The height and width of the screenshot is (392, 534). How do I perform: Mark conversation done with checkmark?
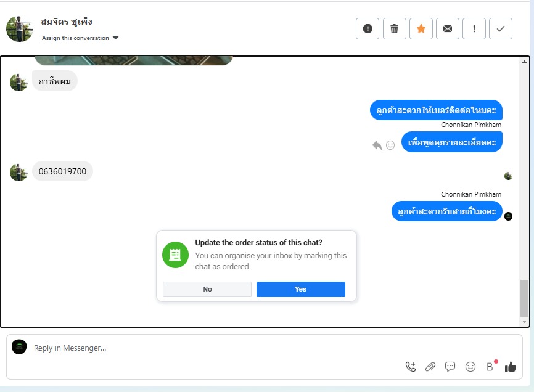click(501, 28)
